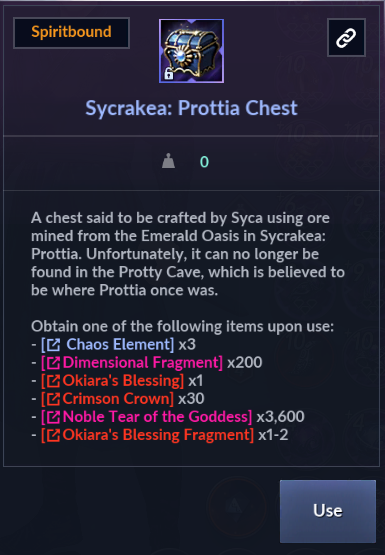Open the Okiara's Blessing x1 link
Viewport: 385px width, 555px height.
pos(113,381)
